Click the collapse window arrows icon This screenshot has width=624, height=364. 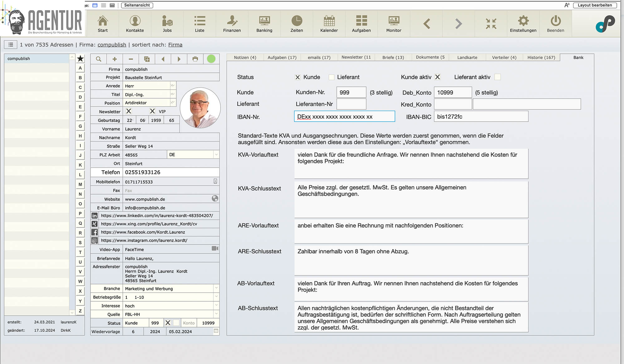tap(491, 24)
